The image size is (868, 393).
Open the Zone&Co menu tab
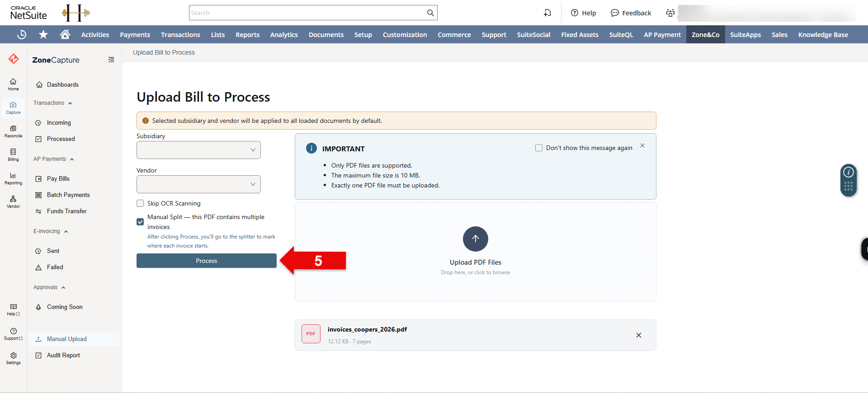(x=705, y=34)
